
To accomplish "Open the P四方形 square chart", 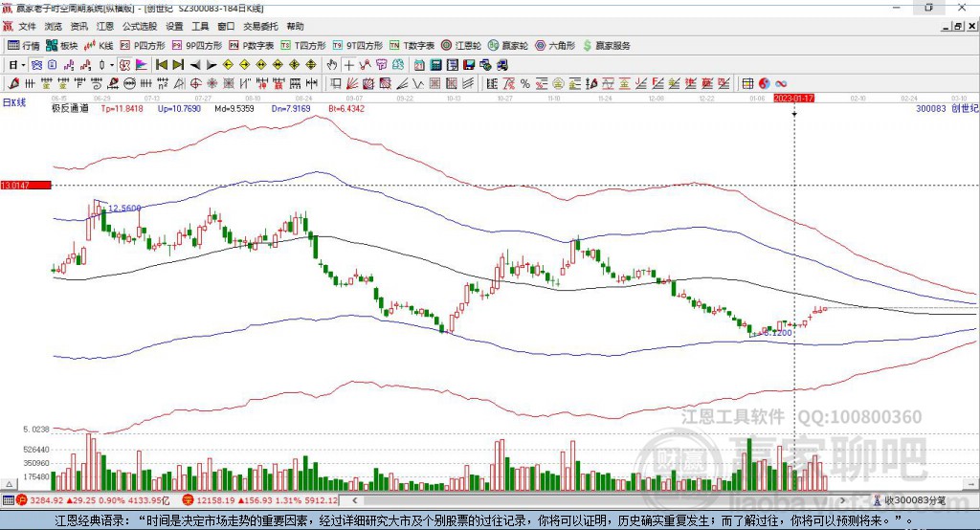I will (x=148, y=45).
